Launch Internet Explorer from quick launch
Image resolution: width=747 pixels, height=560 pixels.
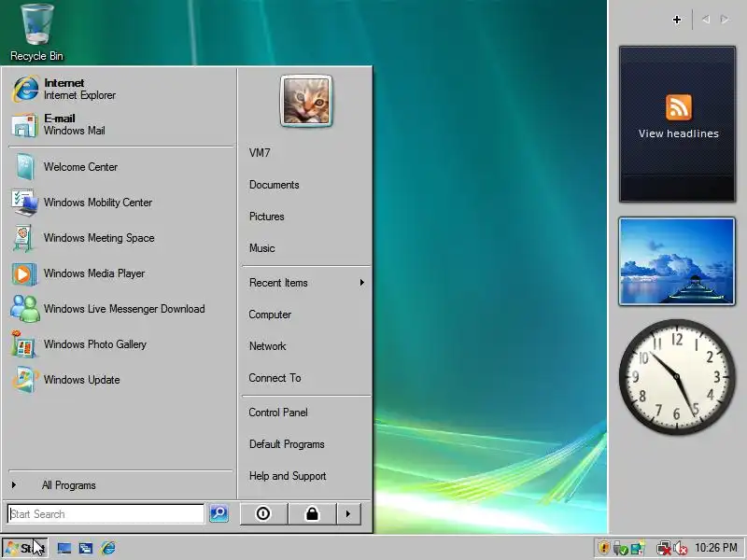(108, 548)
